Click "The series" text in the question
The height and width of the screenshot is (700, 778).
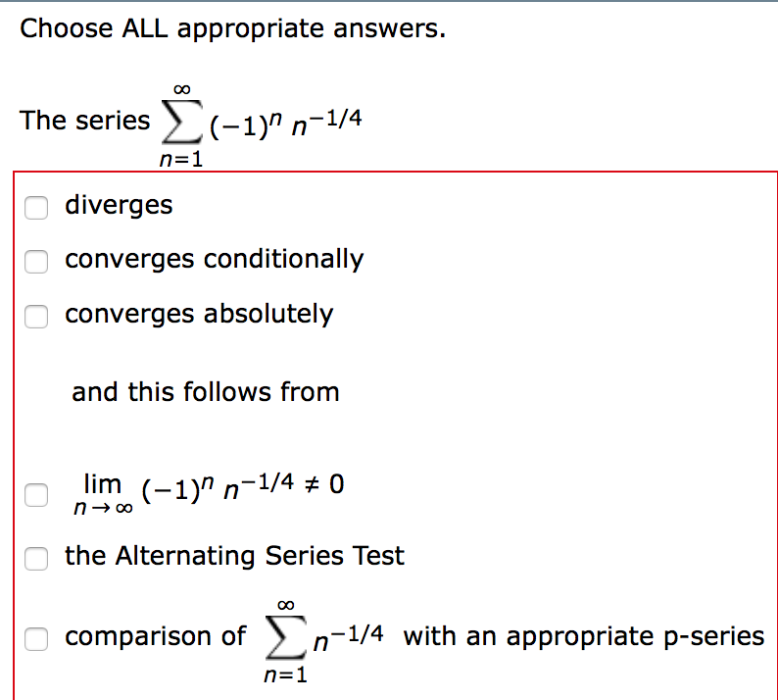pos(85,121)
